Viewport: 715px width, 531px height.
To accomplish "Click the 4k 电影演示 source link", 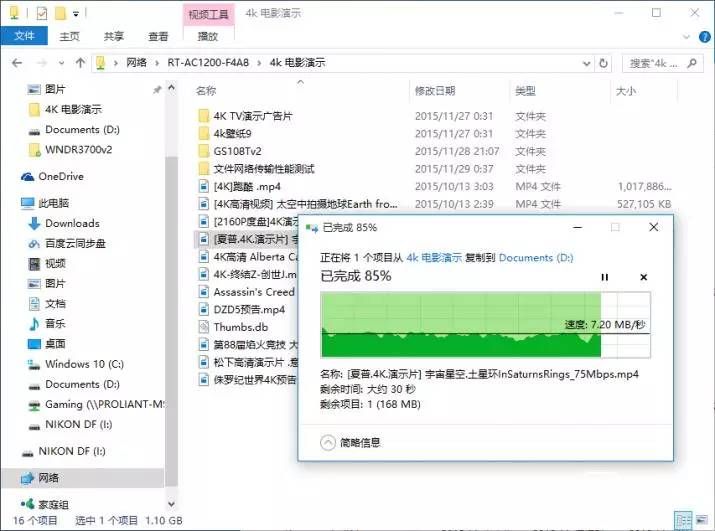I will [x=434, y=258].
